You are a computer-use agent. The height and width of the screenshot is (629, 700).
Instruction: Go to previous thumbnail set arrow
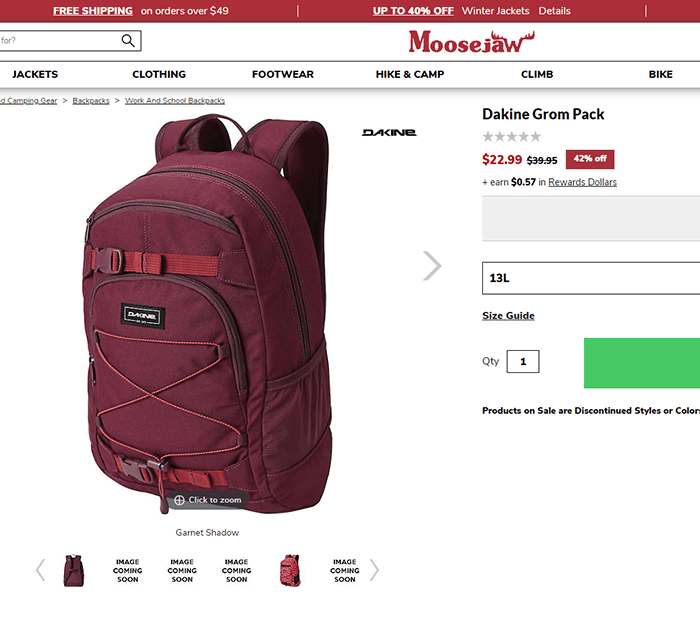41,570
